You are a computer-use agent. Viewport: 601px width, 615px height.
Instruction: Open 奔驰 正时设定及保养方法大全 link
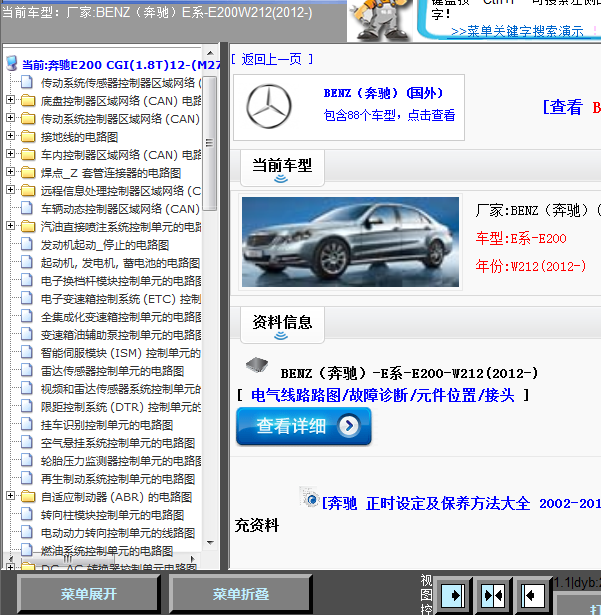[x=462, y=504]
